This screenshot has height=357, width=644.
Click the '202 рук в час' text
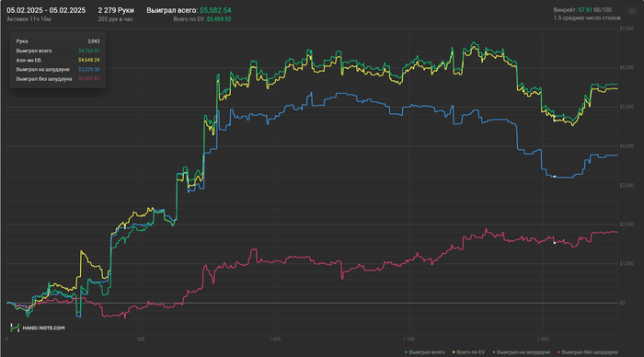coord(115,19)
